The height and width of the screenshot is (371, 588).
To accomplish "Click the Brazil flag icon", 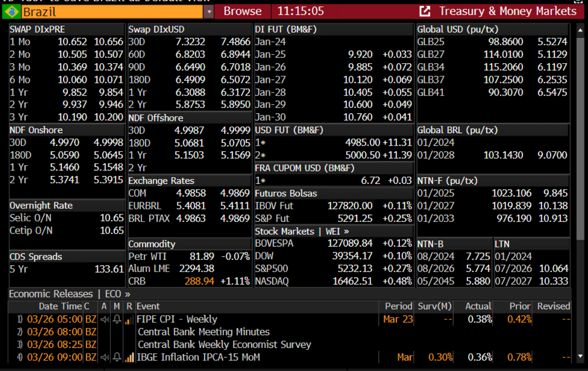I will coord(11,12).
